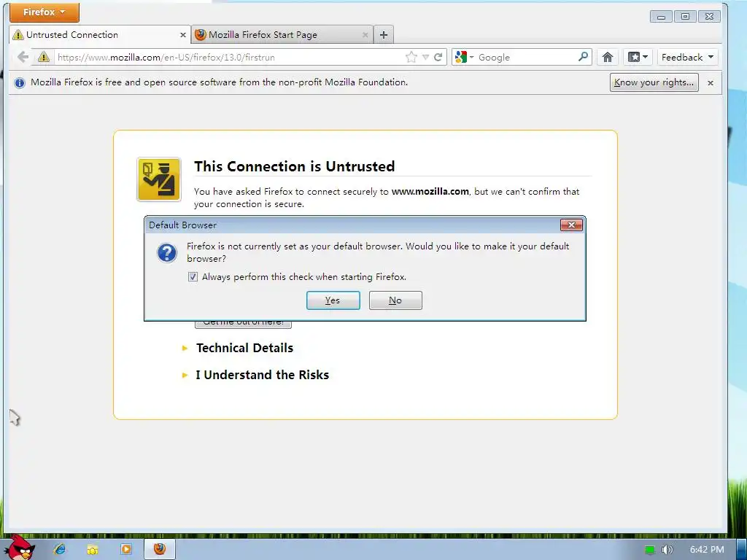This screenshot has height=560, width=747.
Task: Bookmark this page with the star icon
Action: [x=411, y=57]
